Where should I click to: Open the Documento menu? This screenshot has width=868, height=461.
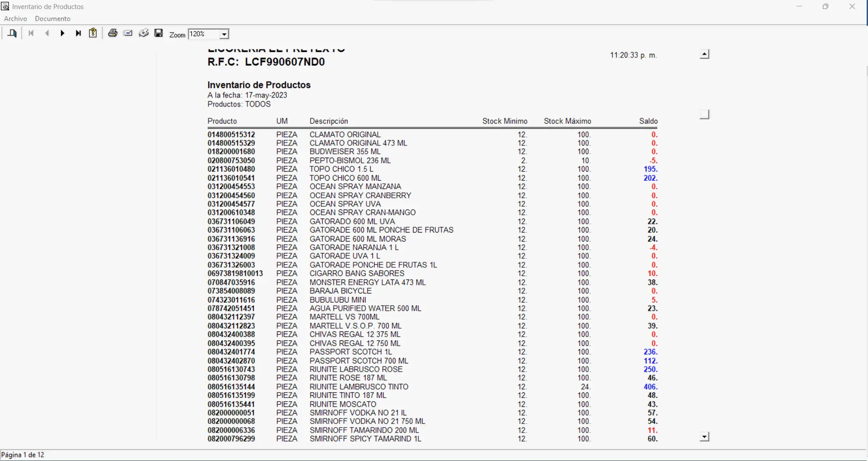(52, 19)
